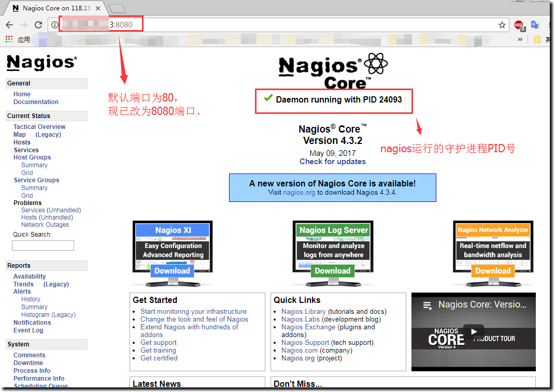Open the Hosts status page

tap(22, 142)
